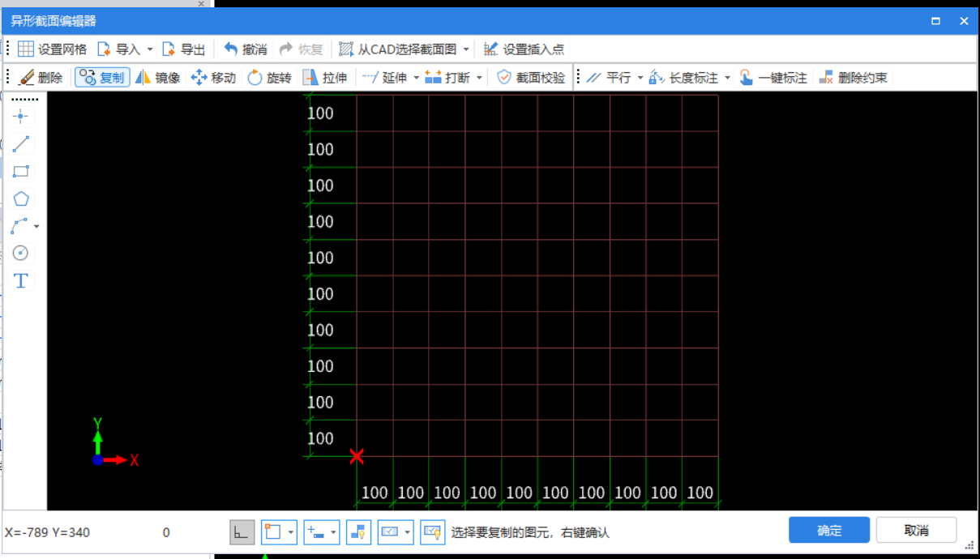
Task: Select the T text tool
Action: coord(21,281)
